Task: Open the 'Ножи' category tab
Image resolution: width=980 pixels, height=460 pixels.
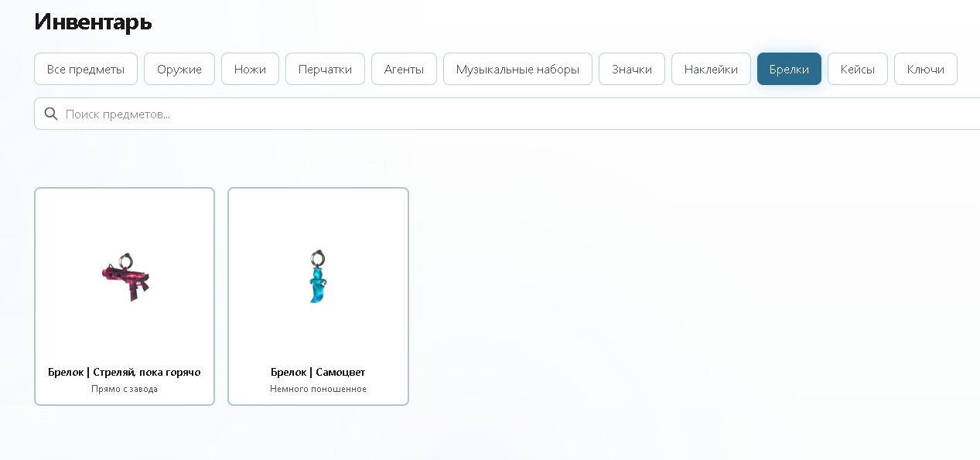Action: click(x=250, y=69)
